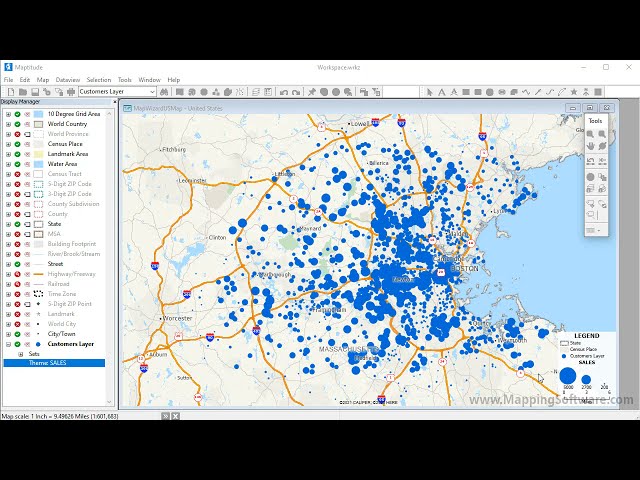Select the star symbol drawing tool
Screen dimensions: 640x480
click(x=574, y=92)
